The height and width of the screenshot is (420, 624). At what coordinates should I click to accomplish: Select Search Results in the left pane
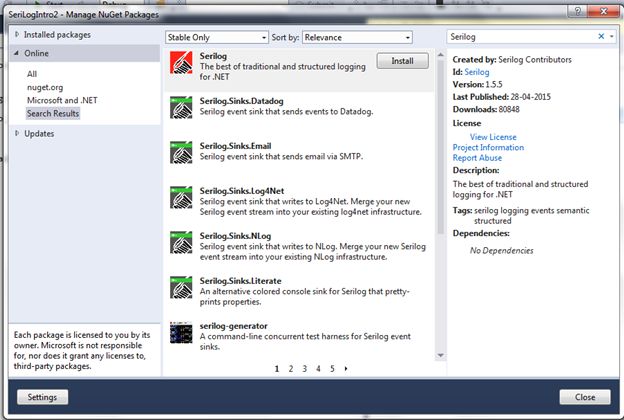pos(53,113)
